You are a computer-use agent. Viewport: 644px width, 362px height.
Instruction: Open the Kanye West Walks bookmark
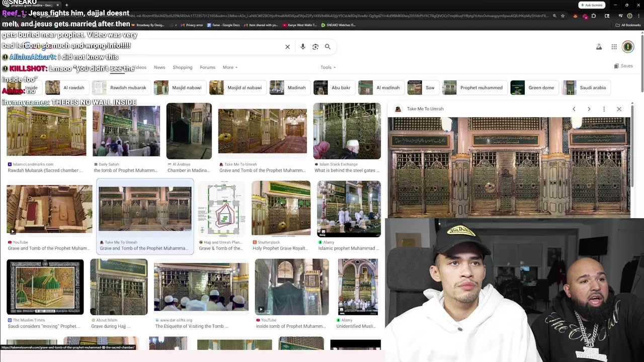300,25
